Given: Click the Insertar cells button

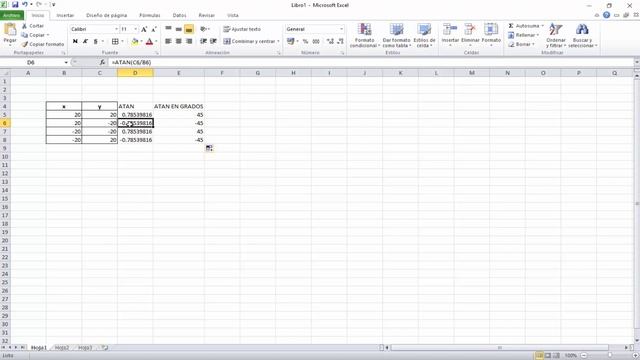Looking at the screenshot, I should (x=450, y=34).
